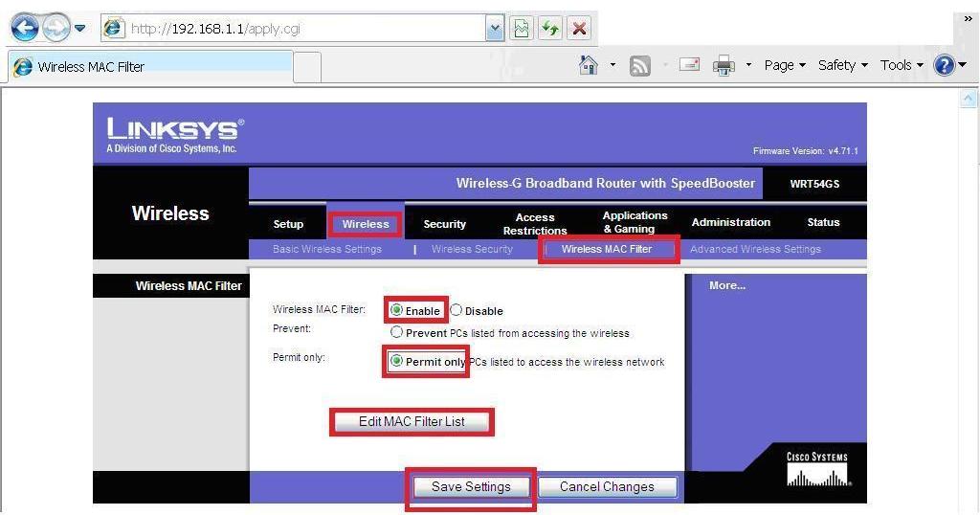Click the Save Settings button
980x515 pixels.
(471, 487)
